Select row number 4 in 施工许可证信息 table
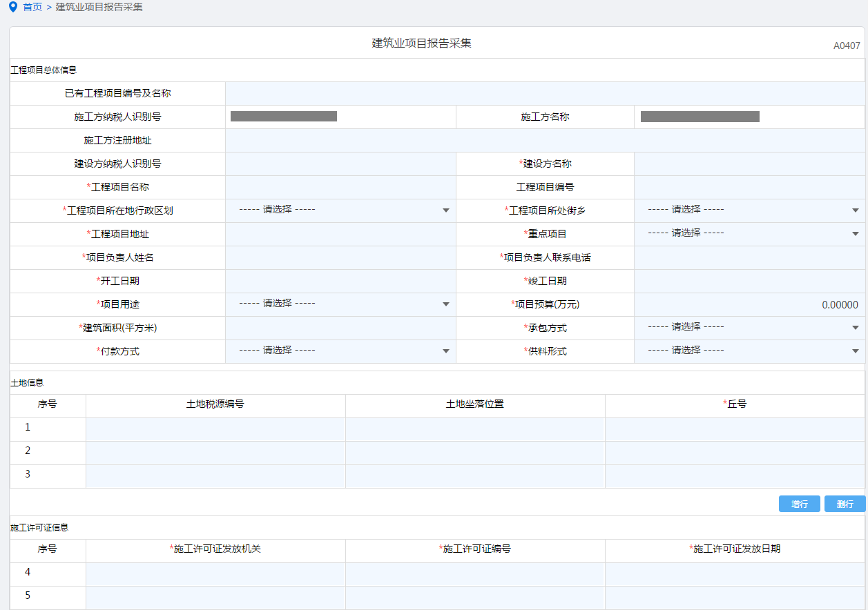 pyautogui.click(x=28, y=573)
